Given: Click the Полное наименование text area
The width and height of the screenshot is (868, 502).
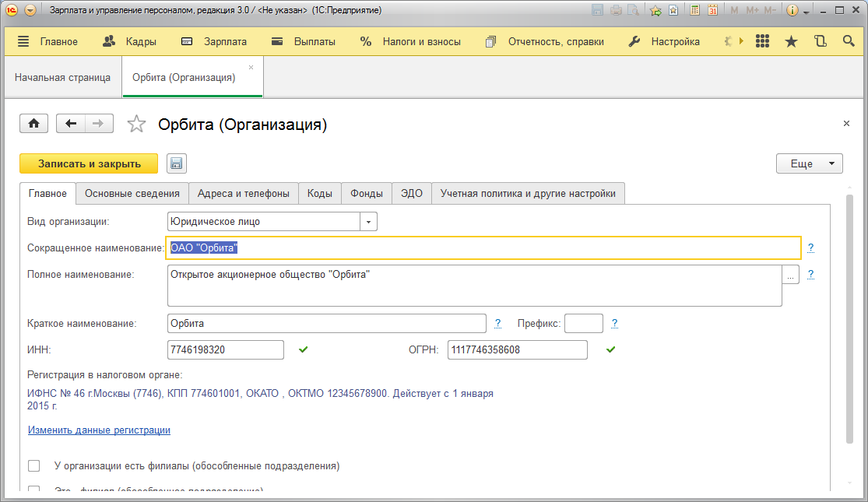Looking at the screenshot, I should pos(474,286).
